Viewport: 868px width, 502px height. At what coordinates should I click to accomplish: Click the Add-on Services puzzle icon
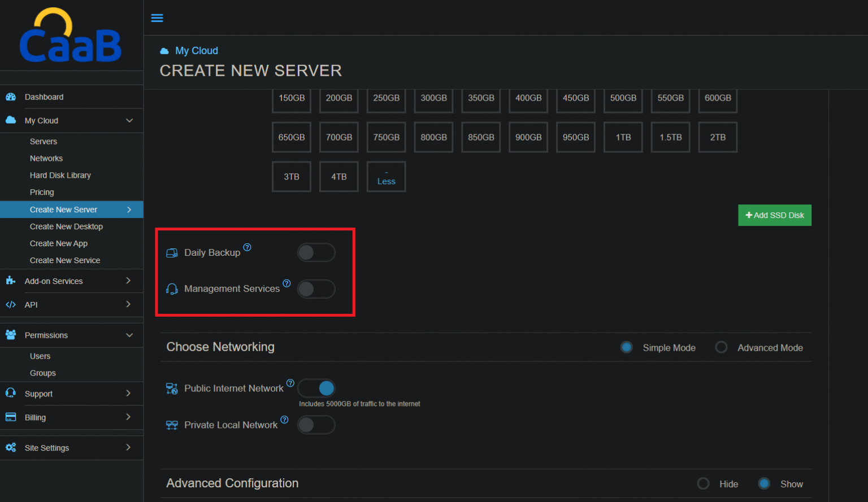coord(11,280)
